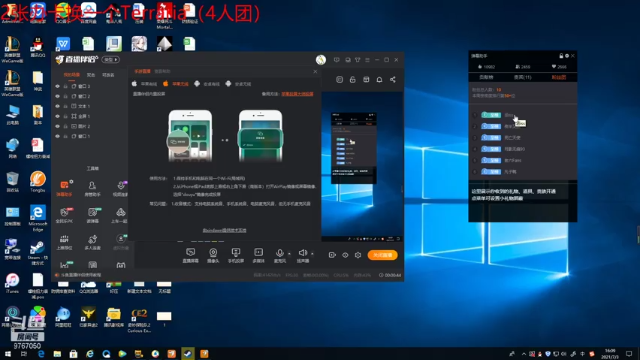Open the iTunes desktop shortcut
This screenshot has height=360, width=640.
pyautogui.click(x=12, y=283)
